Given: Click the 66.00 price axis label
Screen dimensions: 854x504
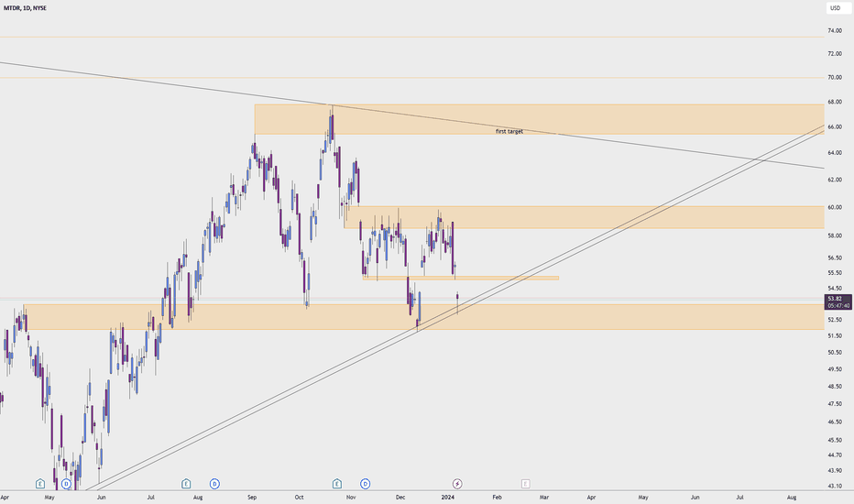Looking at the screenshot, I should pyautogui.click(x=835, y=127).
